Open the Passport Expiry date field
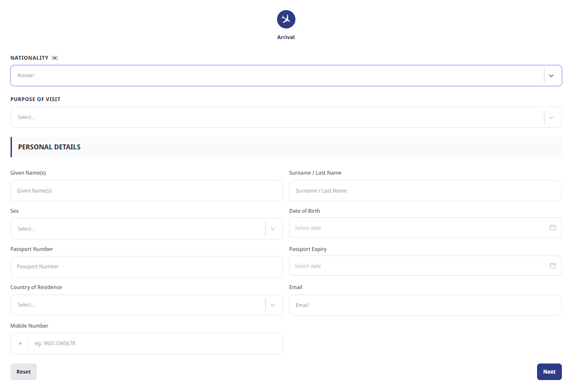 click(x=425, y=266)
